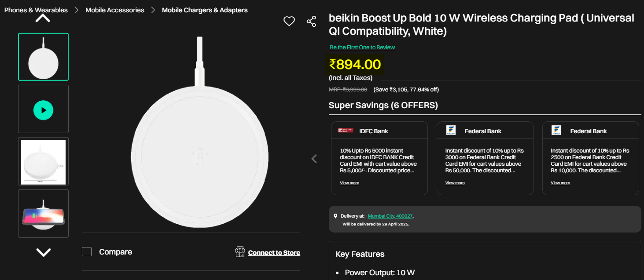644x280 pixels.
Task: Click Be the First One to Review
Action: click(x=362, y=47)
